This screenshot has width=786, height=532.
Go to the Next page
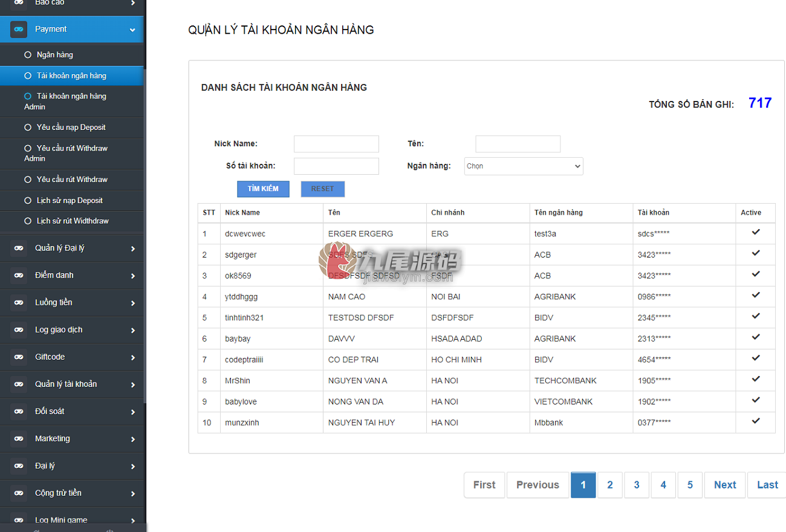pyautogui.click(x=725, y=485)
